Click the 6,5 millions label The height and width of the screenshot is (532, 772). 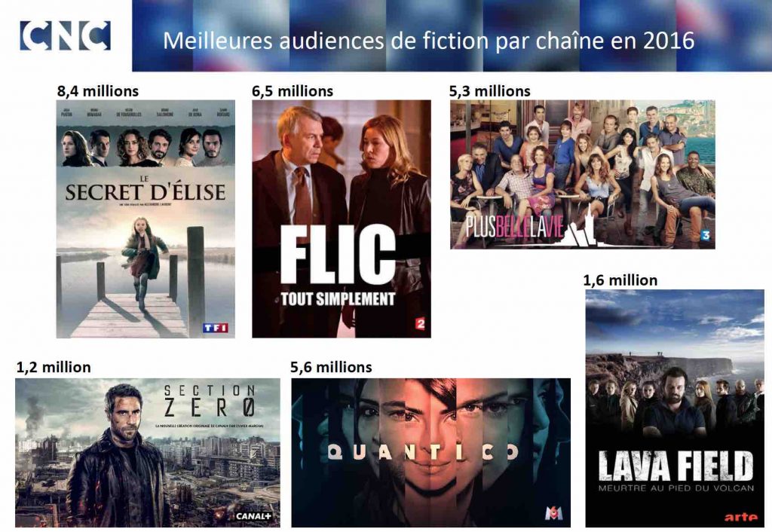[293, 91]
